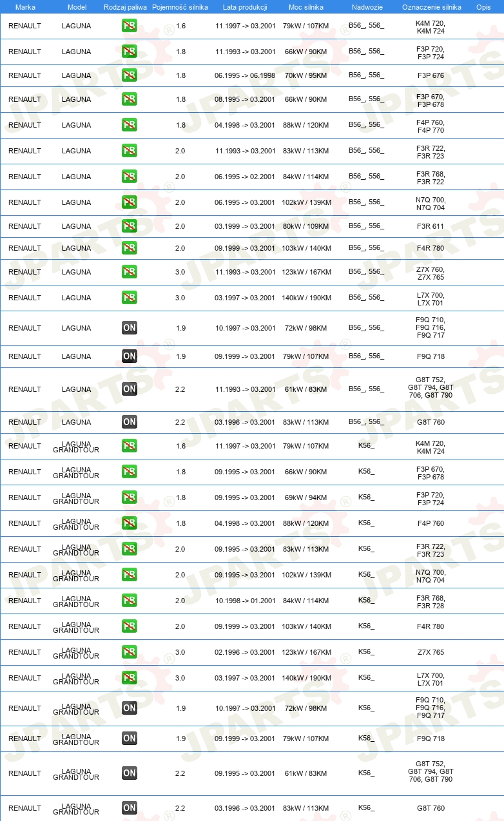Click '11.1993 -> 03.2001' in the 61kW / 83KM row
The height and width of the screenshot is (821, 504).
click(245, 389)
